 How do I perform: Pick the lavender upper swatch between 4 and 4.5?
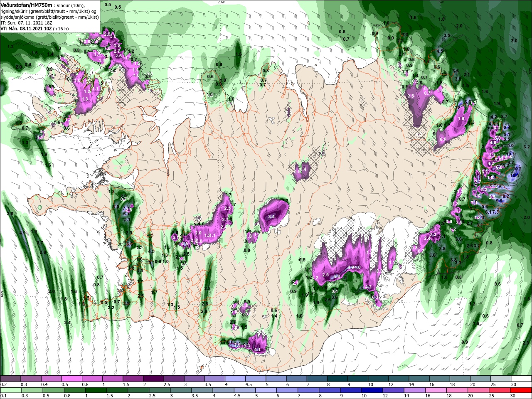coord(235,378)
